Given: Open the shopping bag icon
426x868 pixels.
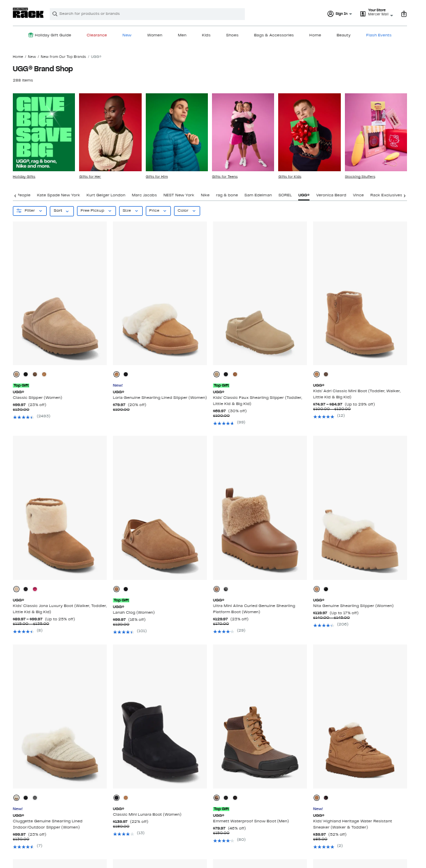Looking at the screenshot, I should [404, 14].
